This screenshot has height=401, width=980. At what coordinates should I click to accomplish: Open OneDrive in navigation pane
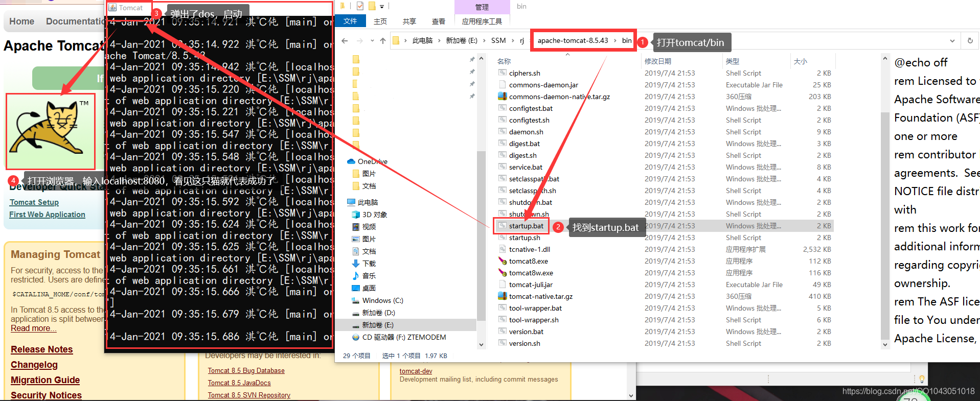coord(372,161)
